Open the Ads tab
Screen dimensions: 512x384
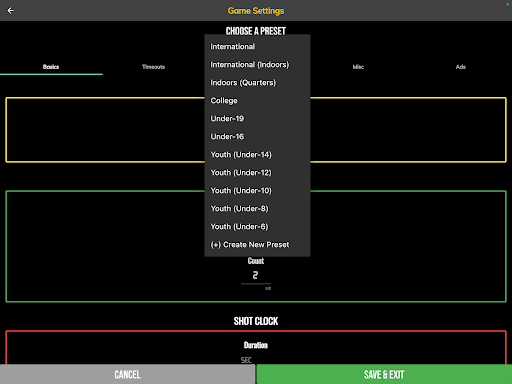pos(461,67)
